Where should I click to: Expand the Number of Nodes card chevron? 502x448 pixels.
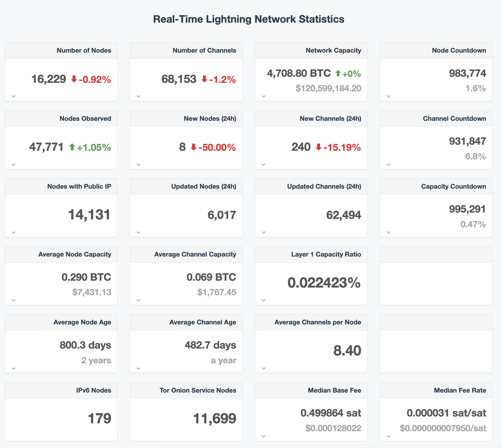point(14,96)
